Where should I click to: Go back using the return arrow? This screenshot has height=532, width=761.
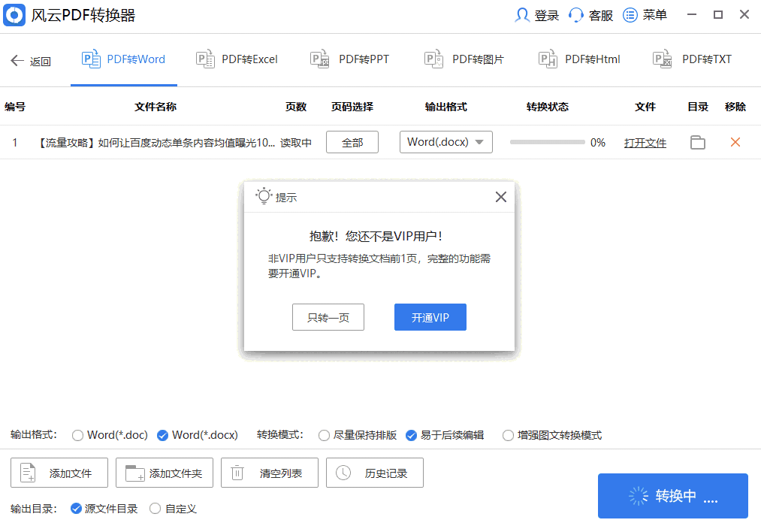point(18,61)
